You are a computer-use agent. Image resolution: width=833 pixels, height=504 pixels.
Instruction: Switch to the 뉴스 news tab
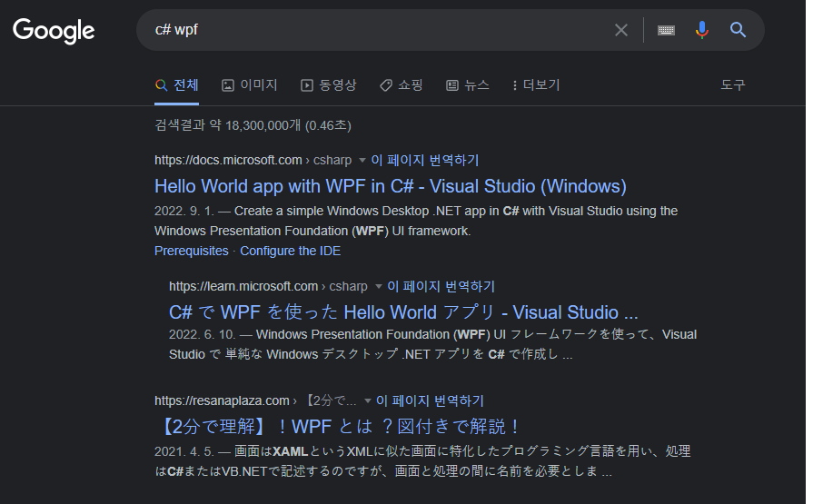(468, 85)
